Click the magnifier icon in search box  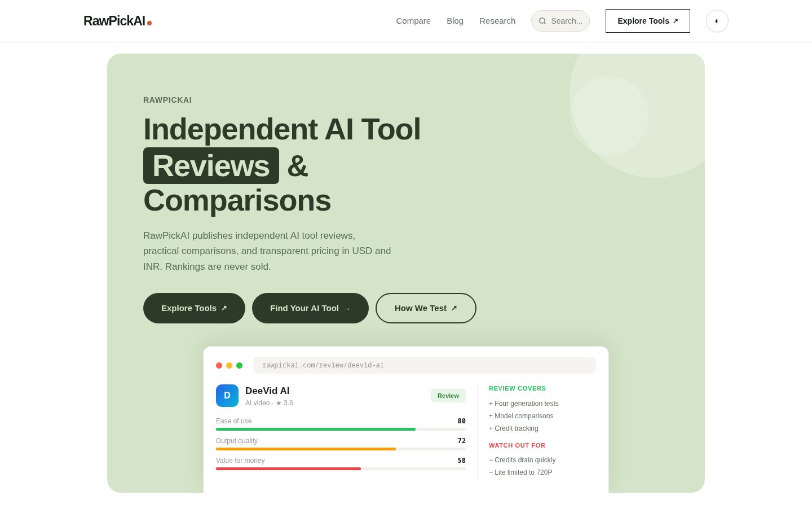[542, 21]
